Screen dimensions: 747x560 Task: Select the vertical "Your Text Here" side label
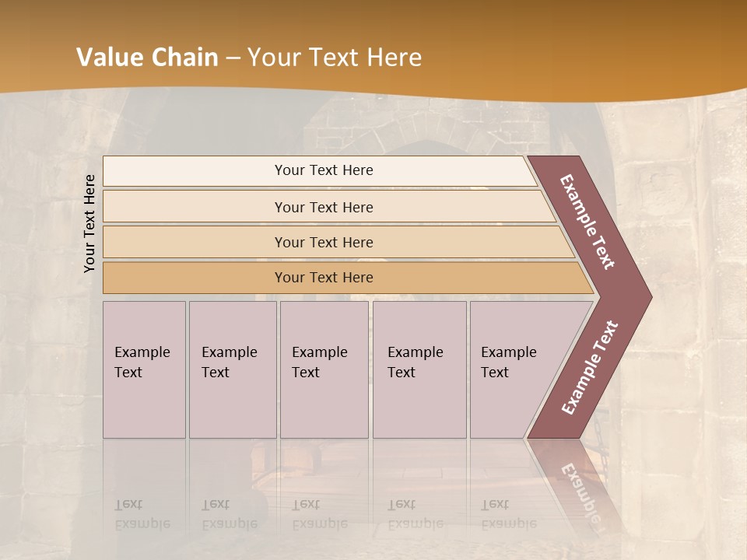[x=89, y=223]
